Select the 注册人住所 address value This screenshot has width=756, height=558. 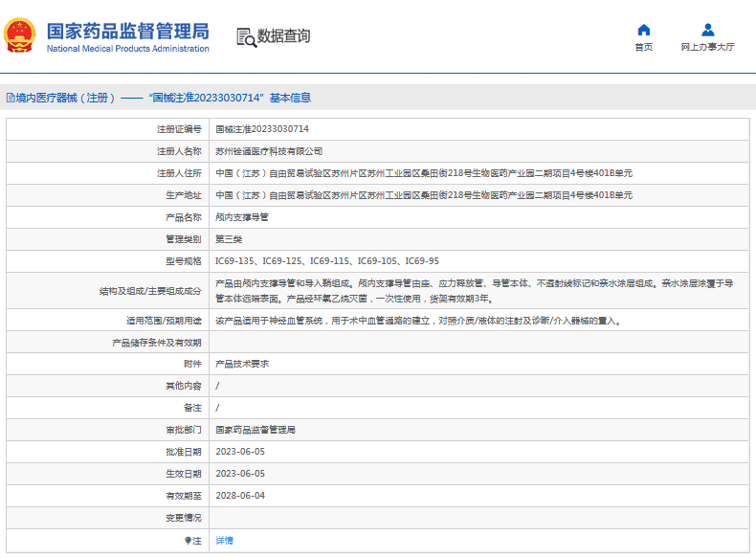click(x=424, y=173)
